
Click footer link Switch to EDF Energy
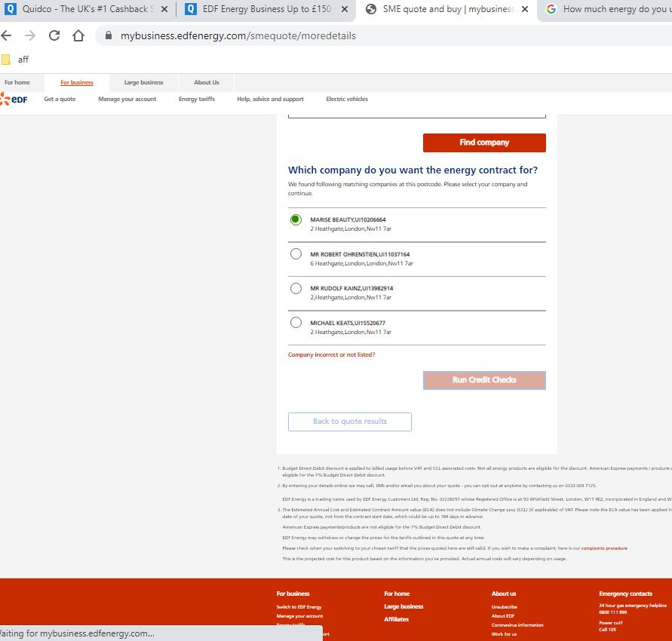(299, 607)
